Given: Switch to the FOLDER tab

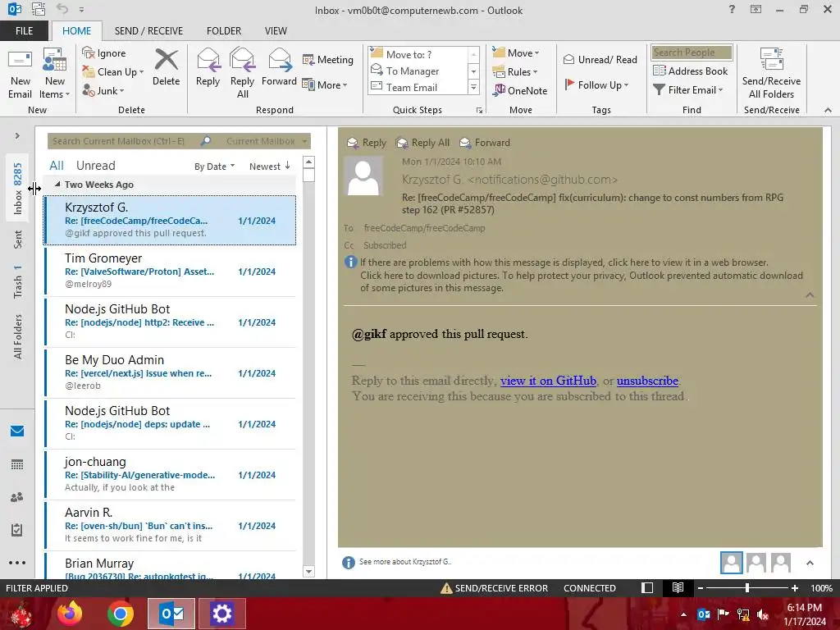Looking at the screenshot, I should 224,31.
